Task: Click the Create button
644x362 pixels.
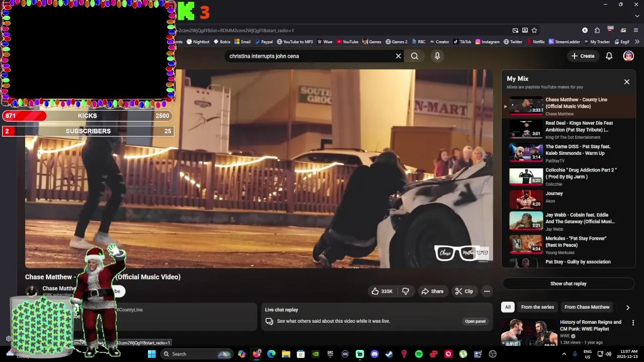Action: [x=583, y=56]
